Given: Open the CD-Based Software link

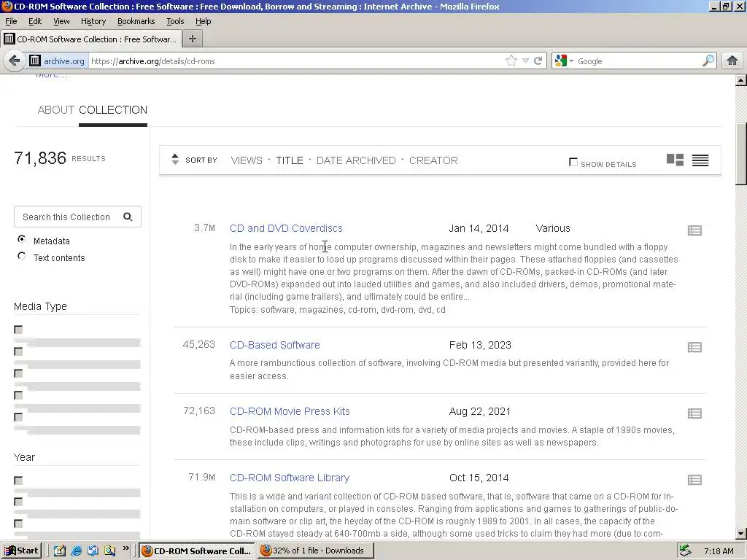Looking at the screenshot, I should (x=275, y=345).
